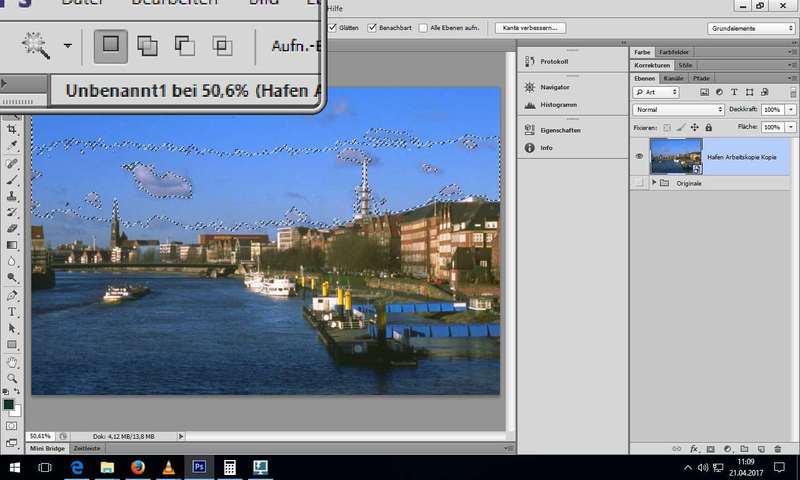The height and width of the screenshot is (480, 800).
Task: Click the delete layer trash icon
Action: 777,448
